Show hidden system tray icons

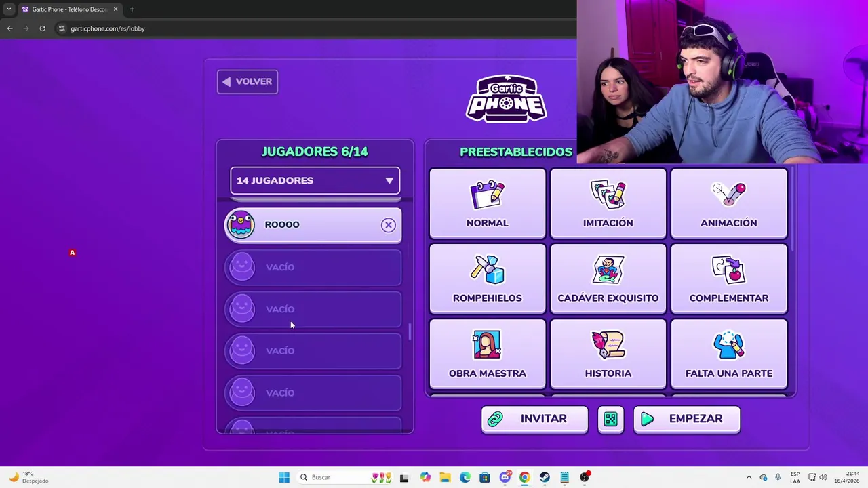(749, 477)
